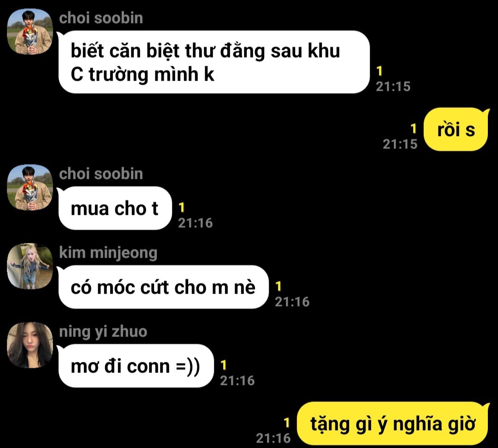498x448 pixels.
Task: Select the 'có móc cứt cho m nè' bubble
Action: [x=163, y=287]
